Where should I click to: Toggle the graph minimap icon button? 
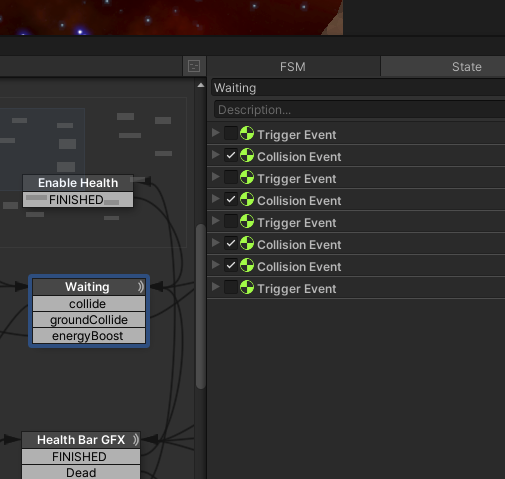tap(194, 66)
